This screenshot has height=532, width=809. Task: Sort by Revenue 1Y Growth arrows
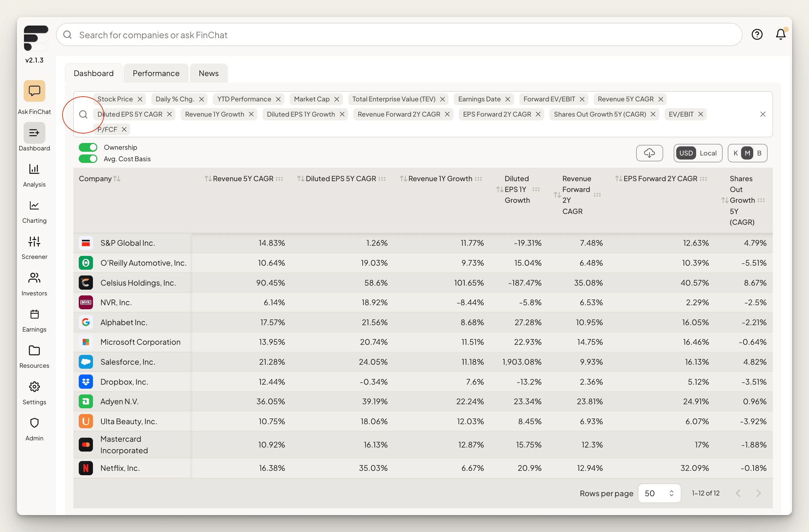tap(403, 178)
